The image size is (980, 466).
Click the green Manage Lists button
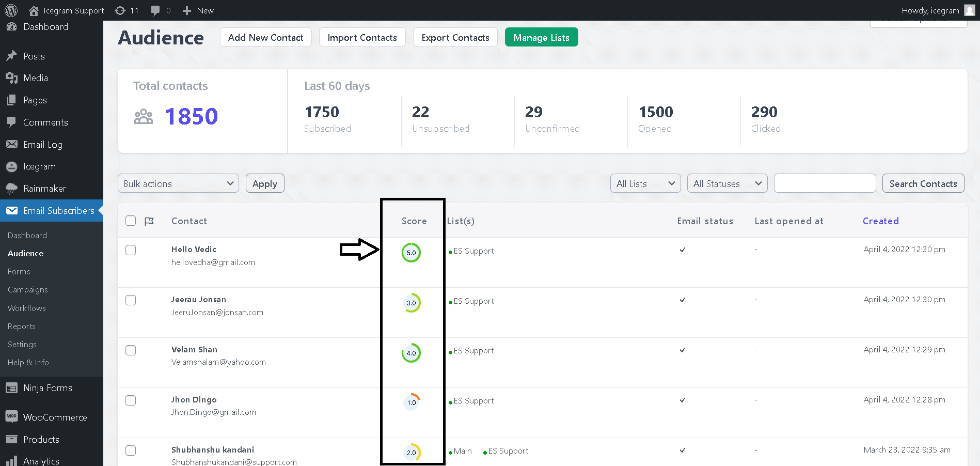(x=542, y=37)
